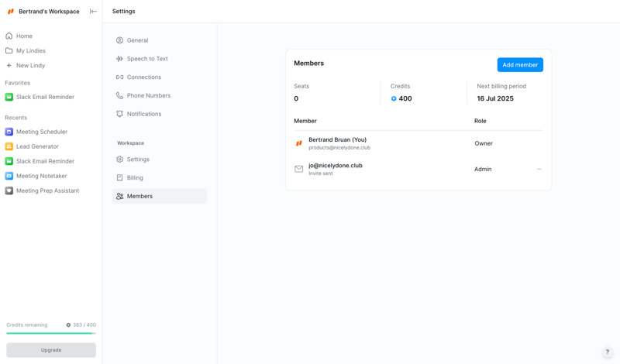
Task: Click the Lindy logo beside Bertrand's Workspace
Action: tap(11, 12)
